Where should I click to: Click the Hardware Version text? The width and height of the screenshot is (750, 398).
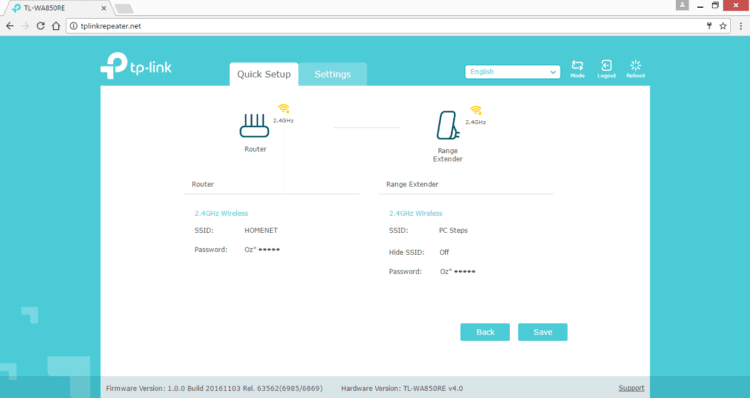tap(402, 388)
